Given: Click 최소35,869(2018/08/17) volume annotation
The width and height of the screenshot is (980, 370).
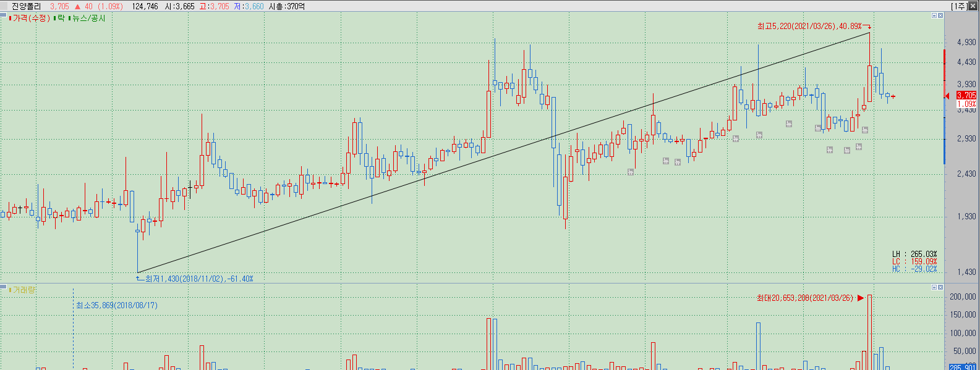Looking at the screenshot, I should 117,305.
